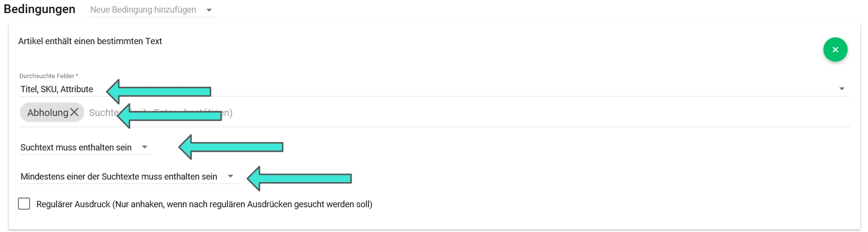The height and width of the screenshot is (232, 868).
Task: Select the Abholung search term chip
Action: pos(48,113)
